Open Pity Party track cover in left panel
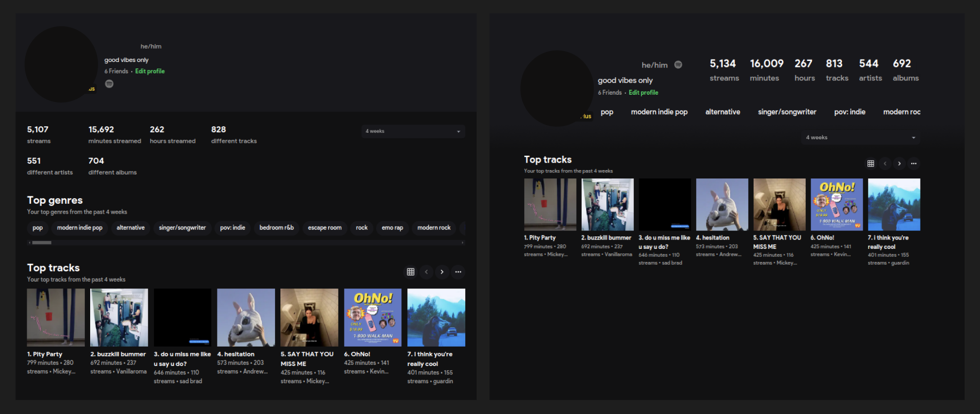980x414 pixels. 55,317
